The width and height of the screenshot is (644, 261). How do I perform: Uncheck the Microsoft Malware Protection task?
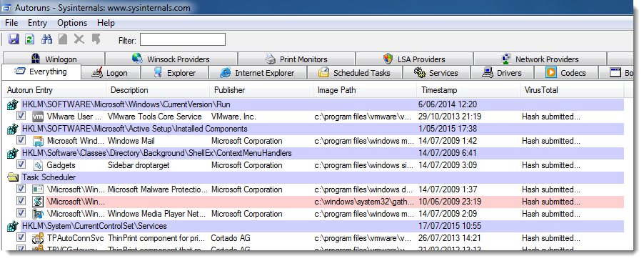[21, 189]
